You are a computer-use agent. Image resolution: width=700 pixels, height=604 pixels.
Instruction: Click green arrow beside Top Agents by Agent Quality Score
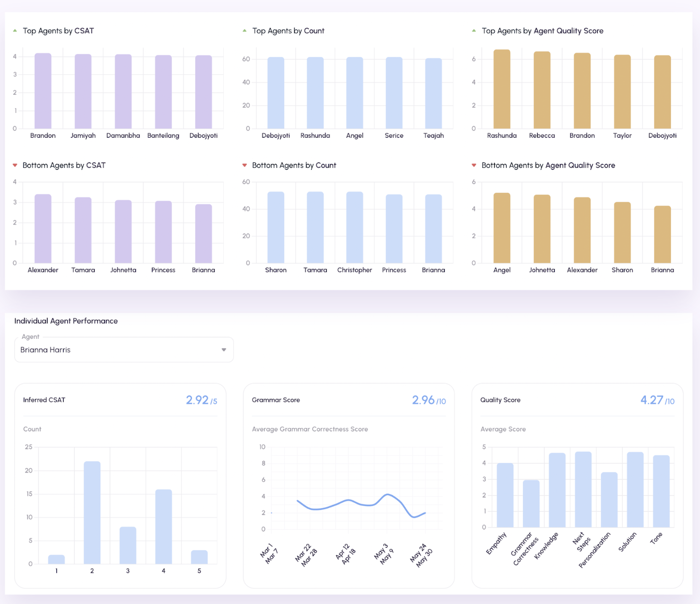pyautogui.click(x=474, y=31)
